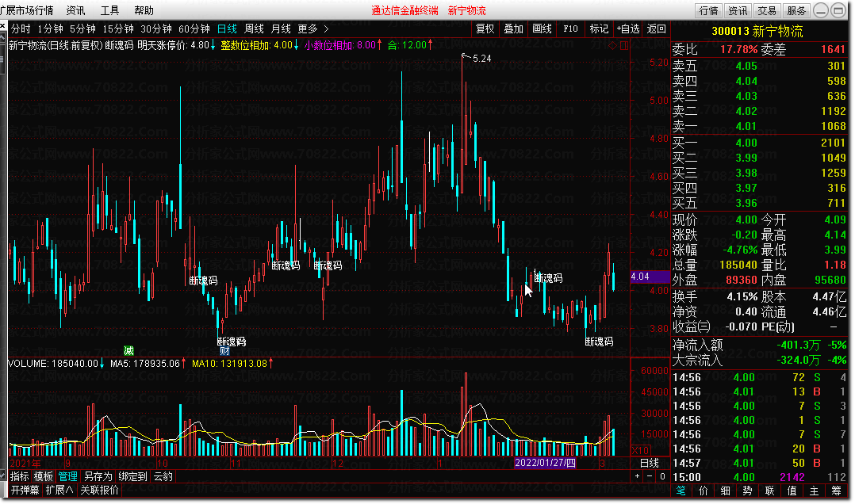Click the blue 财 marker on the chart
This screenshot has width=855, height=504.
(224, 351)
